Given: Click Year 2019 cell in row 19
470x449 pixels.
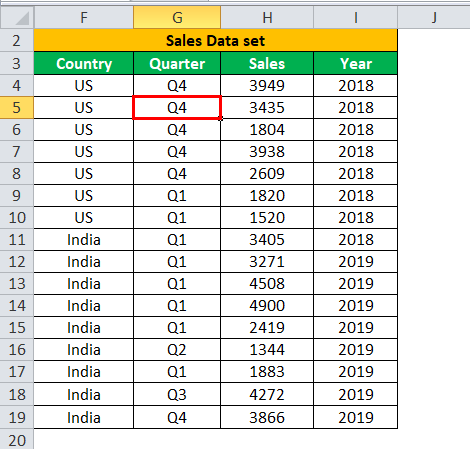Looking at the screenshot, I should click(356, 417).
